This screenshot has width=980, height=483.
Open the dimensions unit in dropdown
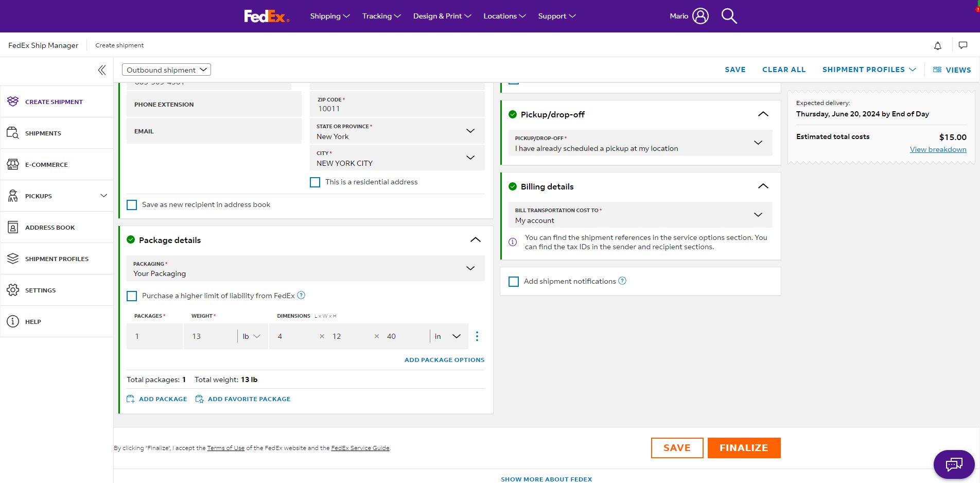pyautogui.click(x=448, y=336)
